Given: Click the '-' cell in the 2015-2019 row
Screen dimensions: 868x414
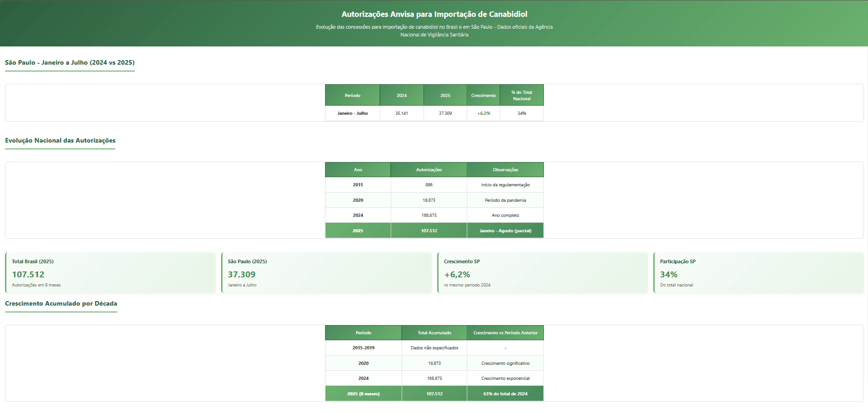Looking at the screenshot, I should tap(505, 348).
